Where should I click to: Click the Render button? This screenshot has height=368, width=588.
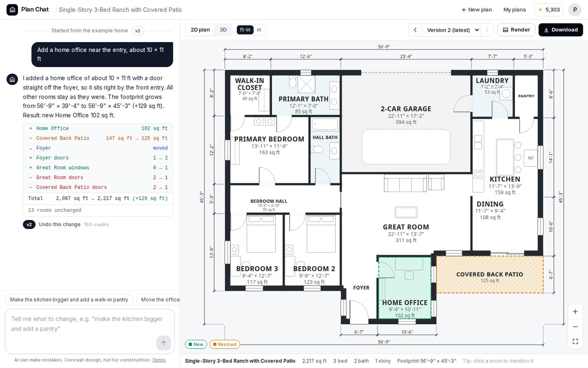[516, 30]
